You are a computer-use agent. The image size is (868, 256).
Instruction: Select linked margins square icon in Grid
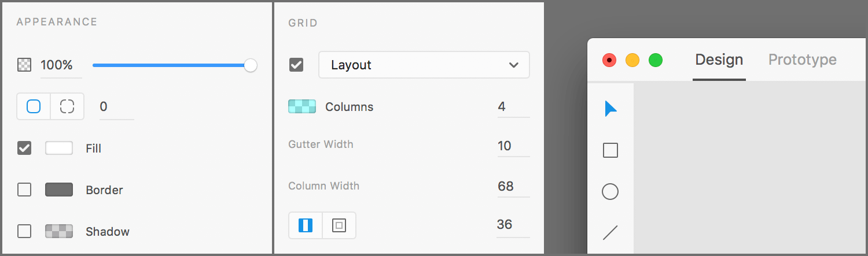[339, 225]
